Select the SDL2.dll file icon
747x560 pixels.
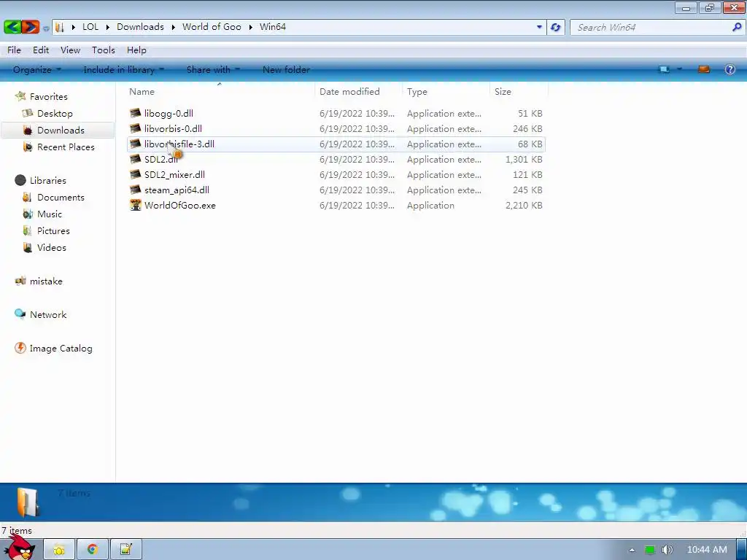[x=135, y=158]
